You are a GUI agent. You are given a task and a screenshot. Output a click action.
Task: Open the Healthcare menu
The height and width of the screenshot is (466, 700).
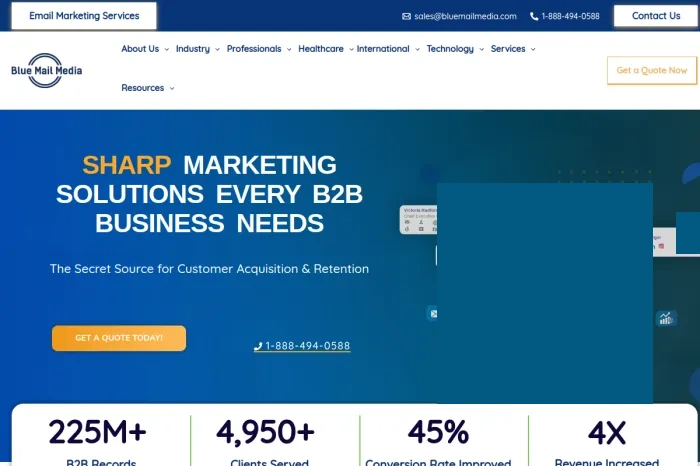[x=321, y=49]
